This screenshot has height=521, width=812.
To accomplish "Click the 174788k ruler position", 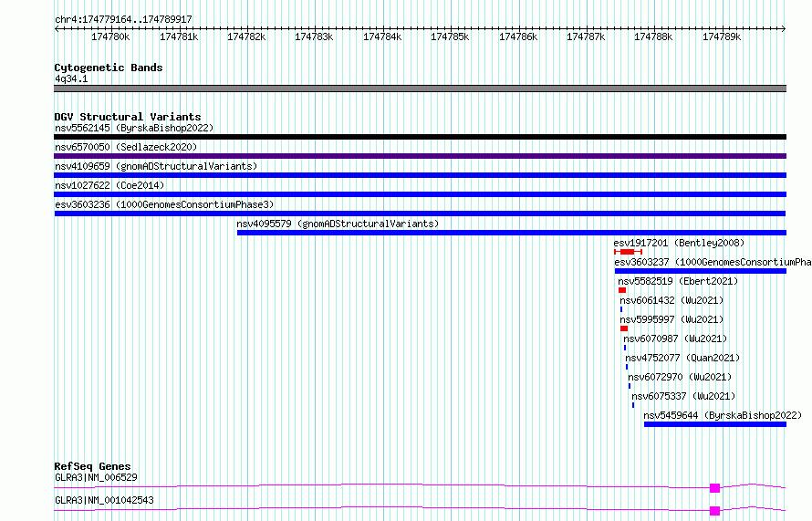I will (x=653, y=36).
